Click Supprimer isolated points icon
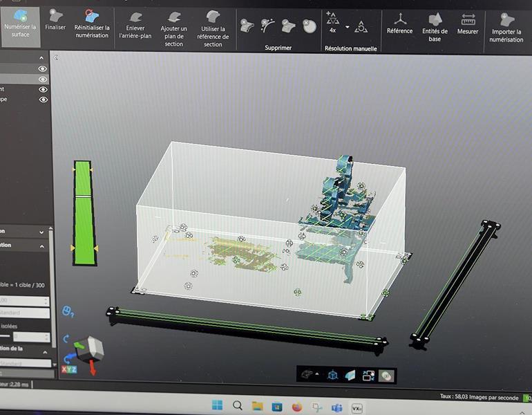This screenshot has width=532, height=415. point(267,26)
